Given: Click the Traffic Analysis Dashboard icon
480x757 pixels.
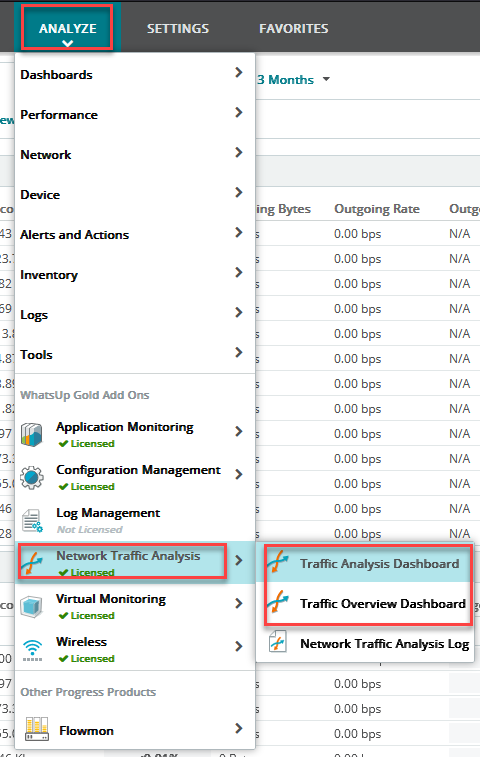Looking at the screenshot, I should [278, 562].
